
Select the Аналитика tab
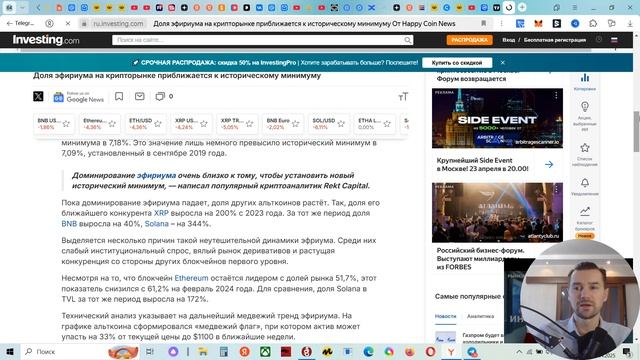click(x=480, y=316)
